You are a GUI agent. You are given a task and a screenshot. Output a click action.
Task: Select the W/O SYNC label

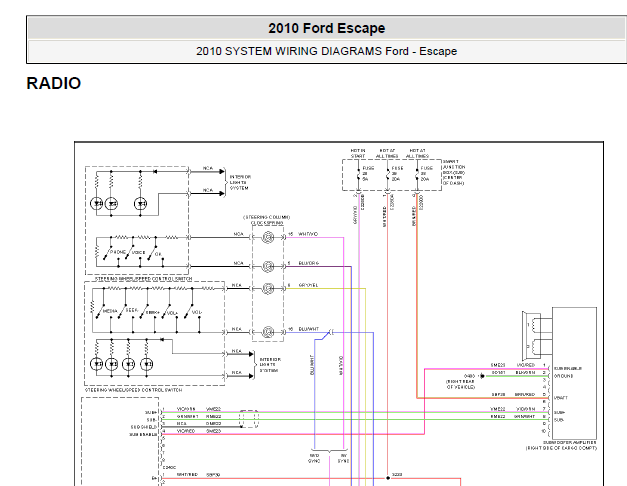coord(314,458)
